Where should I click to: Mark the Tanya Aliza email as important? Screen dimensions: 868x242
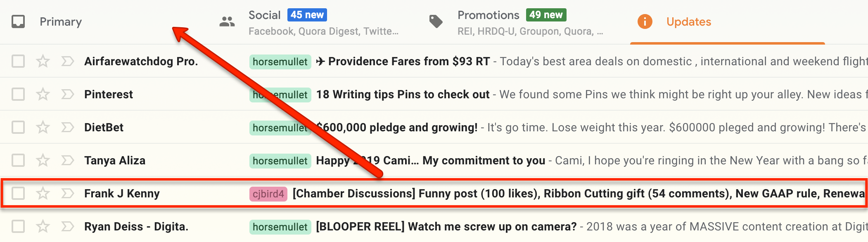point(67,160)
